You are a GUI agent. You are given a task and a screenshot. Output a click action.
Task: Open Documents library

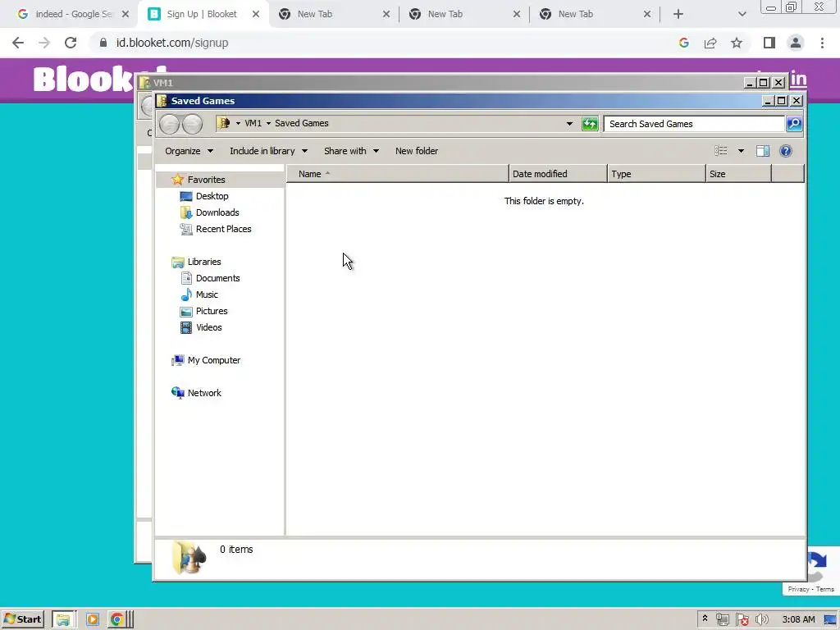[x=217, y=279]
